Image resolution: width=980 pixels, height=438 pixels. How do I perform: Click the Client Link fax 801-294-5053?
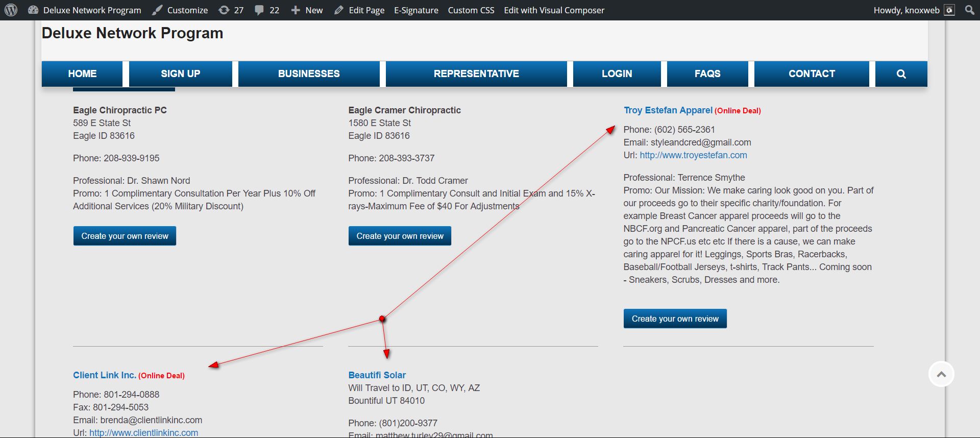coord(120,407)
